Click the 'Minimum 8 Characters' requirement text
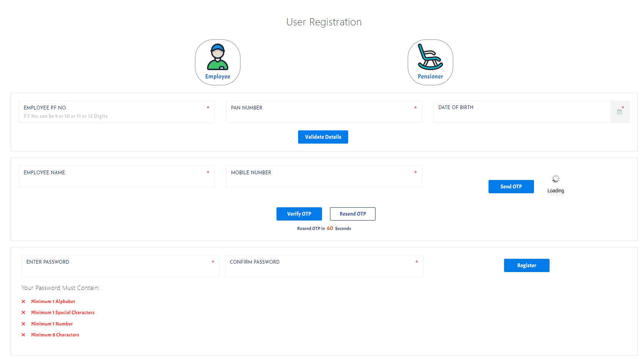The height and width of the screenshot is (363, 644). click(55, 335)
